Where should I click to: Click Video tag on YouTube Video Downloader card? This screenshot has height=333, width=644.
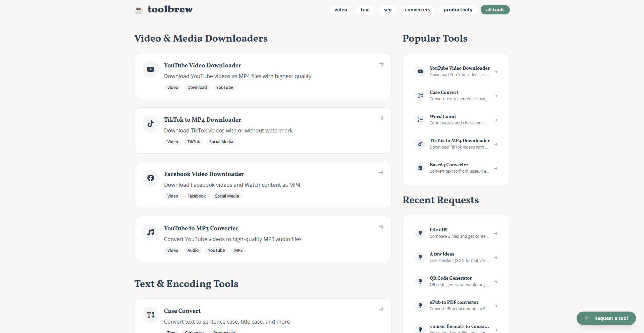point(173,88)
